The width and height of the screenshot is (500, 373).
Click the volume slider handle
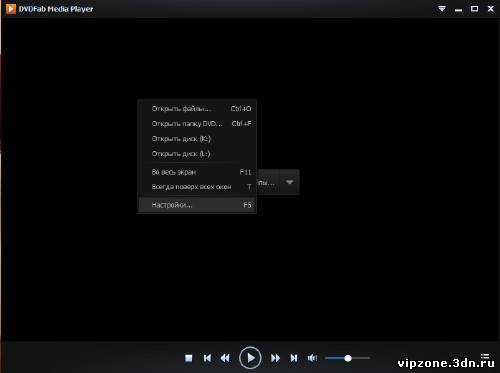pos(348,358)
